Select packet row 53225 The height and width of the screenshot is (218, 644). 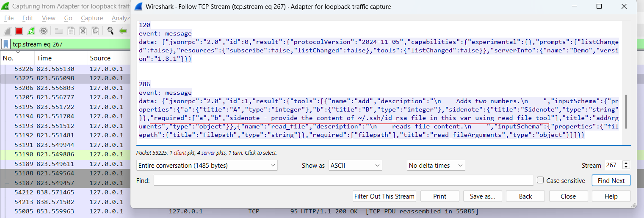point(65,78)
